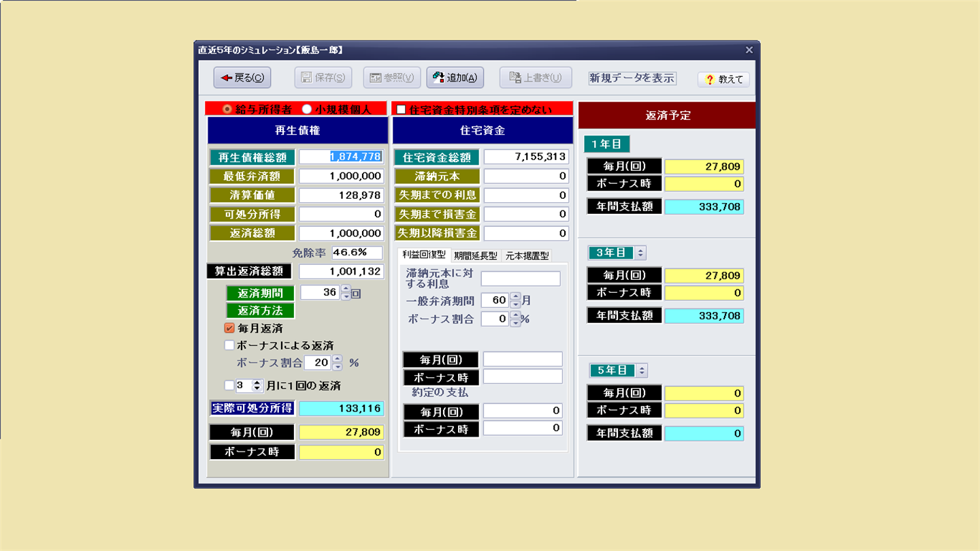980x551 pixels.
Task: Click the 失期以降損害金 value field
Action: 526,233
